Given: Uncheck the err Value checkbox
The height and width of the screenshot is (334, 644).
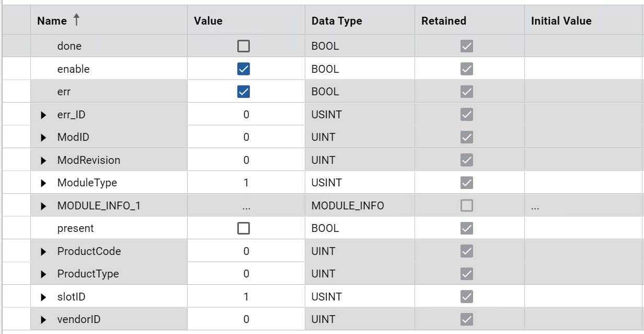Looking at the screenshot, I should tap(244, 92).
